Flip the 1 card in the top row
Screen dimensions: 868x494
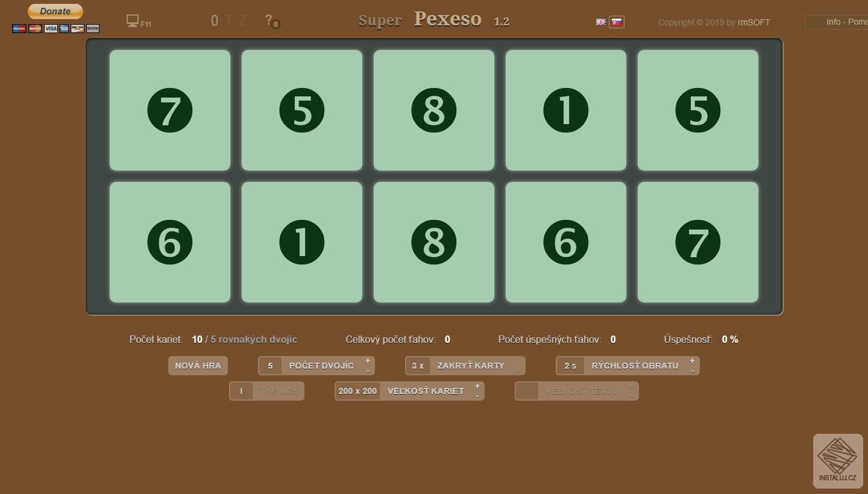pyautogui.click(x=566, y=110)
